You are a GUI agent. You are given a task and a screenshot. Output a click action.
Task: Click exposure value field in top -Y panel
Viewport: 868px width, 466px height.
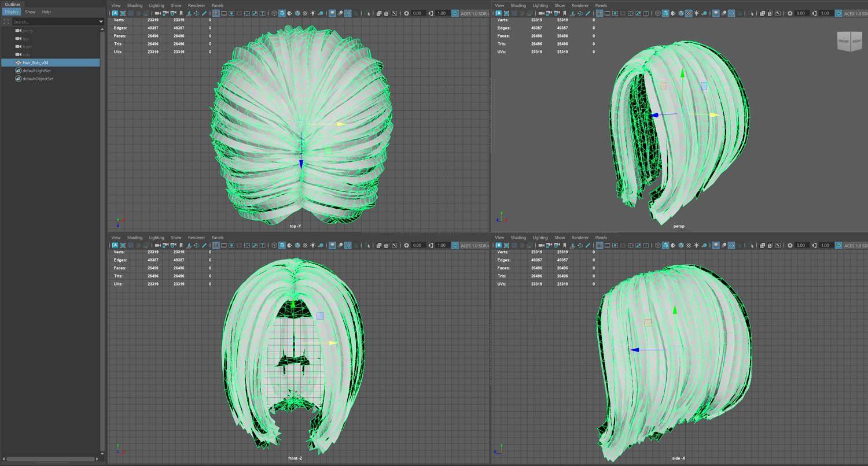click(x=420, y=13)
